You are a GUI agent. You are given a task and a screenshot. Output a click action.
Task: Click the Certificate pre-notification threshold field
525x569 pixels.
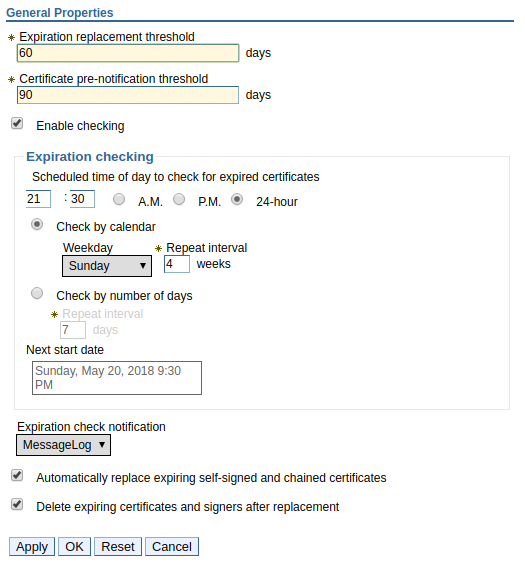pos(128,95)
